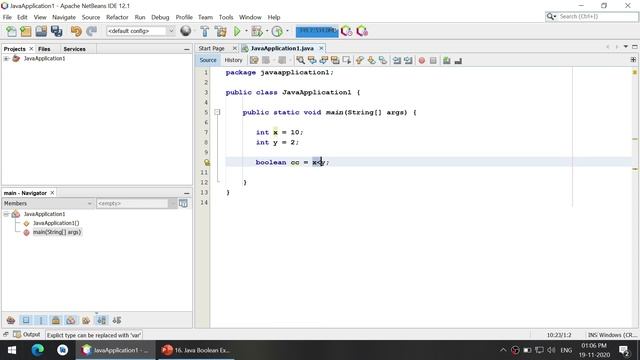
Task: Click the Profile Project icon
Action: 277,31
